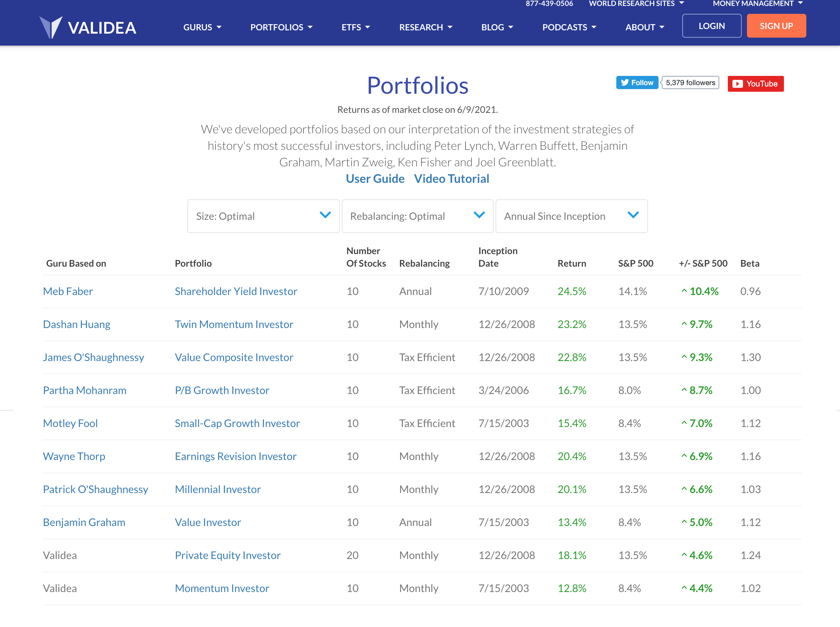Expand the About dropdown menu
This screenshot has height=627, width=840.
[645, 27]
